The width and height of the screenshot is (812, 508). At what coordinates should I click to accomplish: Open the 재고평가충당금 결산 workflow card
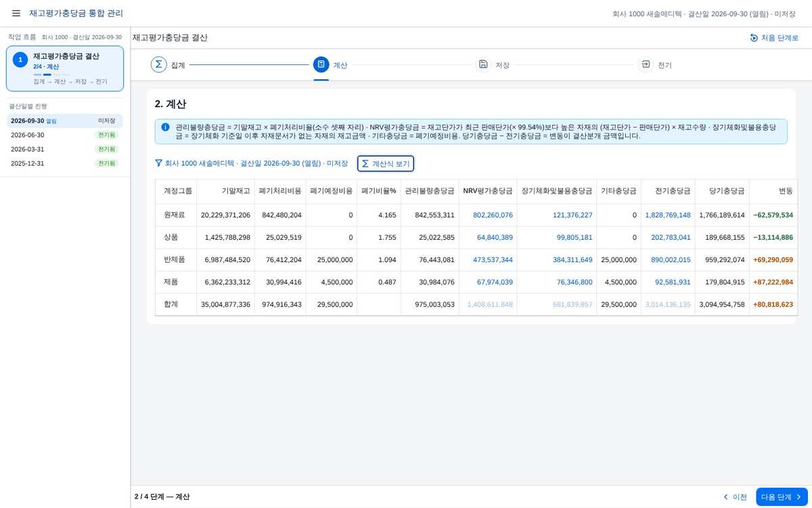65,68
